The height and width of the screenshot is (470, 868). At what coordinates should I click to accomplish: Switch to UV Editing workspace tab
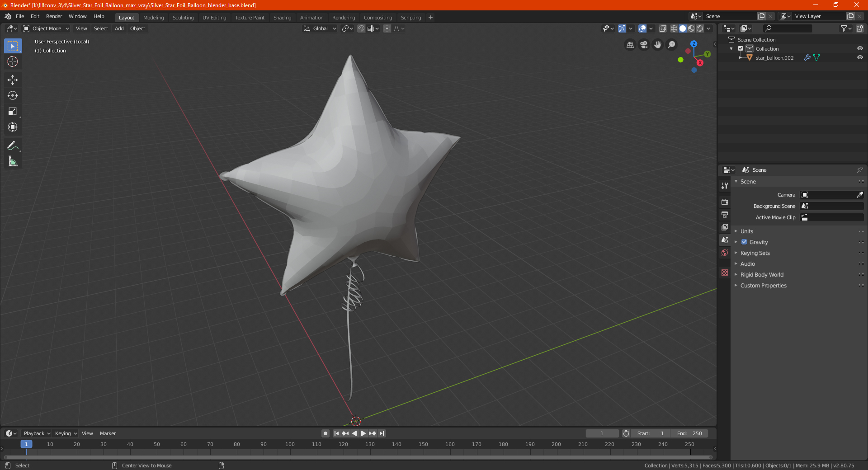pos(214,18)
